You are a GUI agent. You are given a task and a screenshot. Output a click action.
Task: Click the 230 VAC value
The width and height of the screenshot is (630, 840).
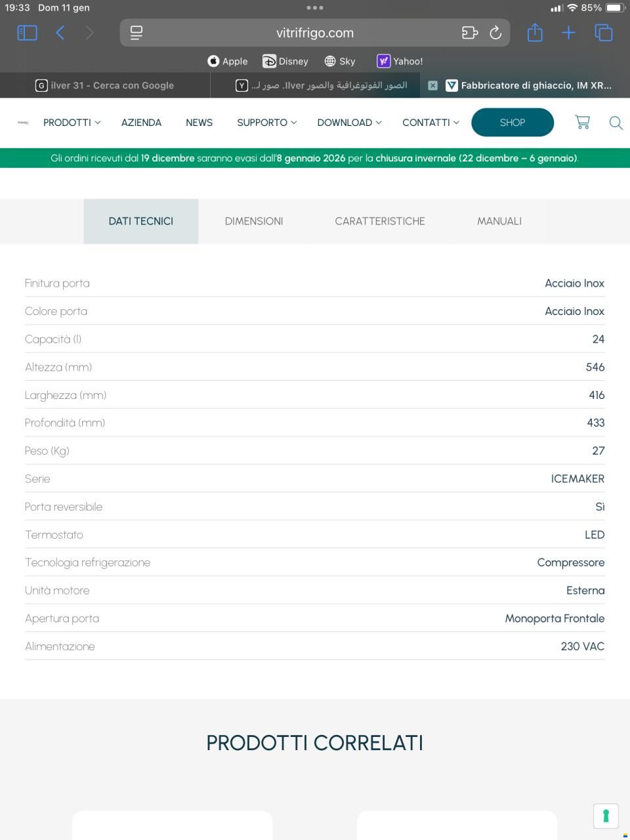click(583, 646)
